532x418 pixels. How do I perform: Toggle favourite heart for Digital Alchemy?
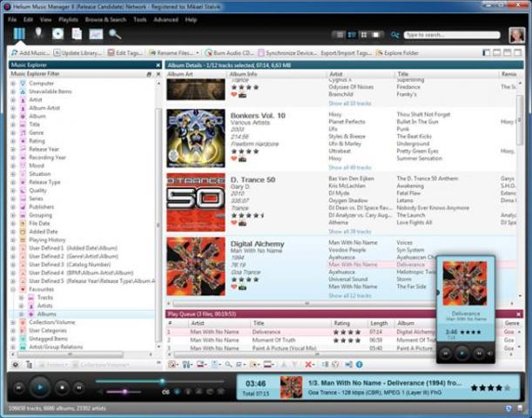coord(233,287)
